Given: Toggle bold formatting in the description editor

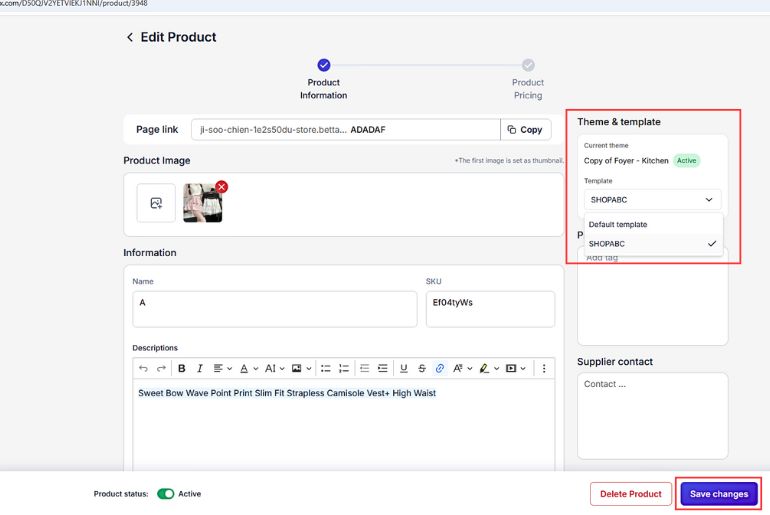Looking at the screenshot, I should click(x=181, y=368).
